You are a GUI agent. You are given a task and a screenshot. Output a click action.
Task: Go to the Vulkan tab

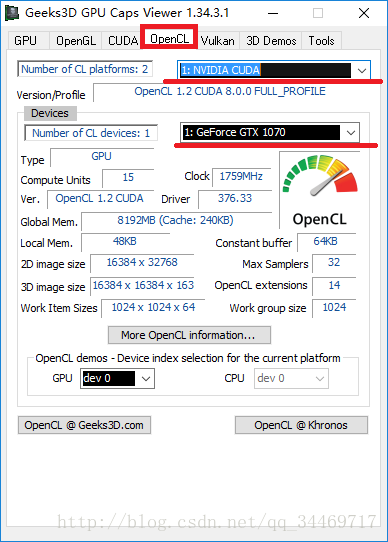tap(218, 41)
